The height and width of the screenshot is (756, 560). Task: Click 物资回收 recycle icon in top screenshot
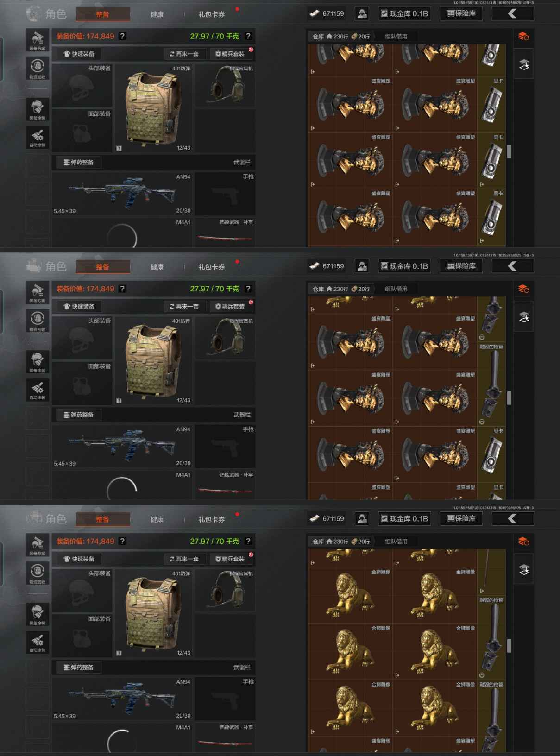pyautogui.click(x=38, y=68)
